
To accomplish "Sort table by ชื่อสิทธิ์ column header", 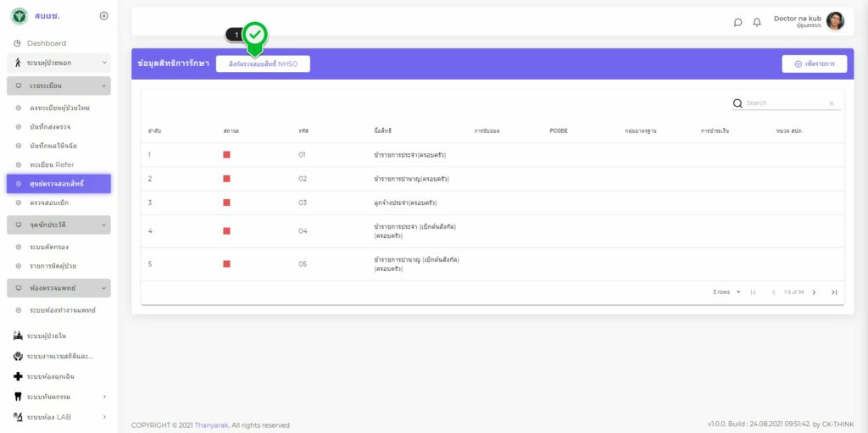I will [x=382, y=131].
